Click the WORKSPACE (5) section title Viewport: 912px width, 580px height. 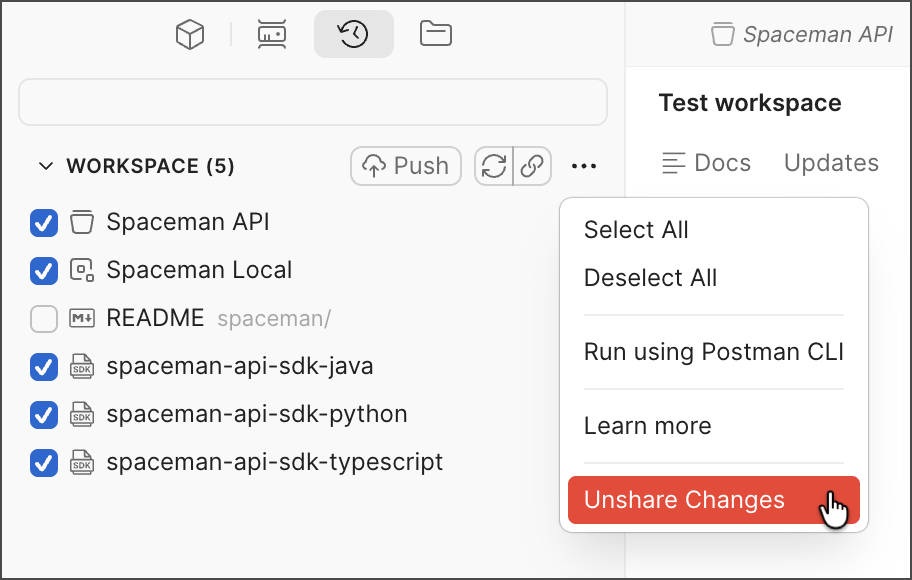coord(150,166)
